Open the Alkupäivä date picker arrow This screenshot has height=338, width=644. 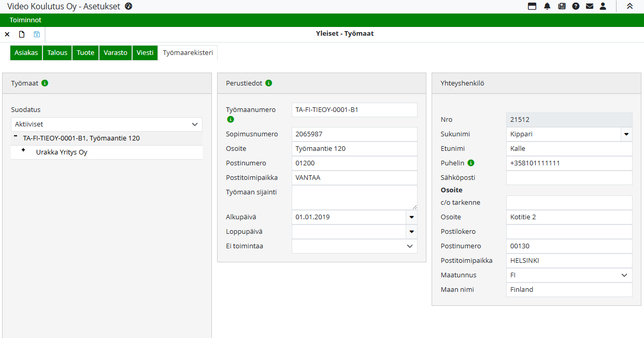point(412,217)
